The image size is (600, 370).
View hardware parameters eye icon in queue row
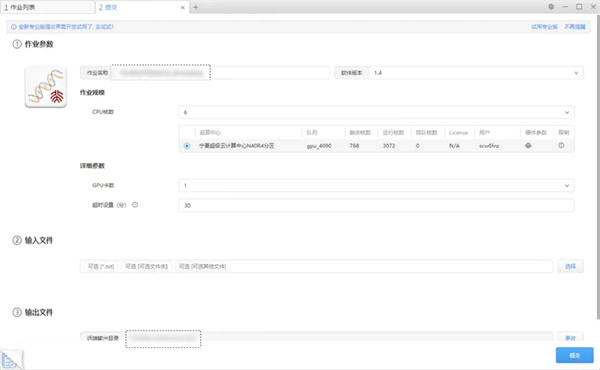(x=528, y=145)
